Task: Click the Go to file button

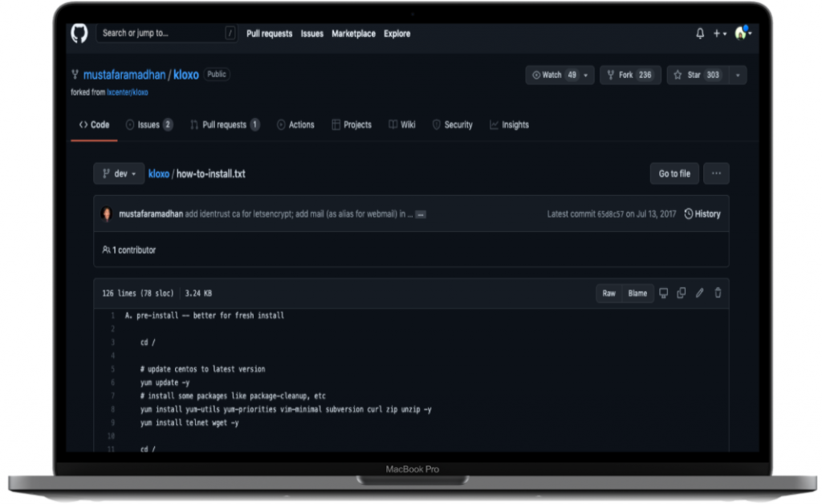Action: [673, 173]
